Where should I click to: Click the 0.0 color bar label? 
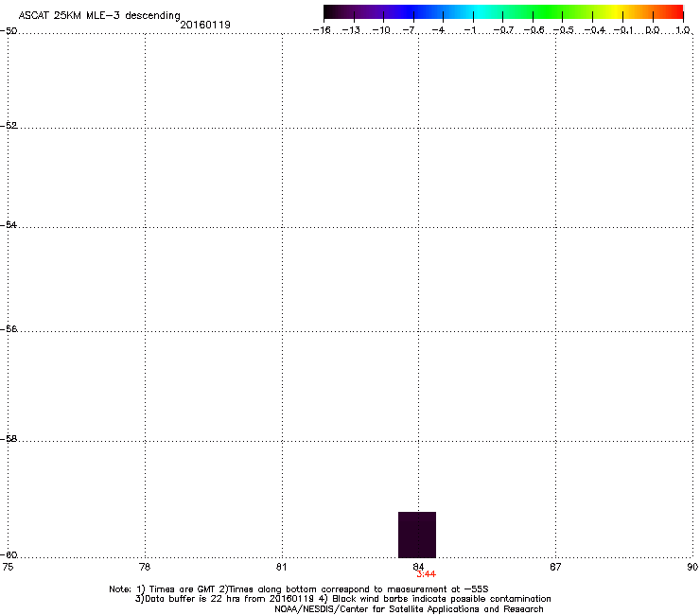click(653, 30)
